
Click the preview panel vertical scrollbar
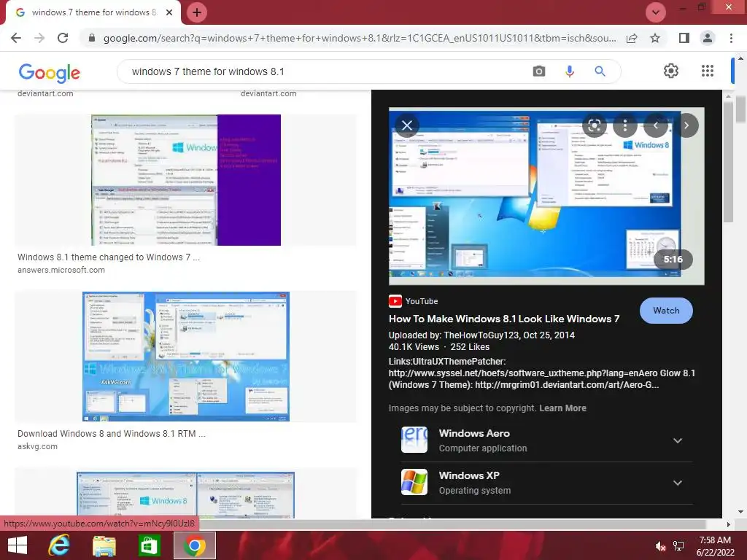click(727, 162)
